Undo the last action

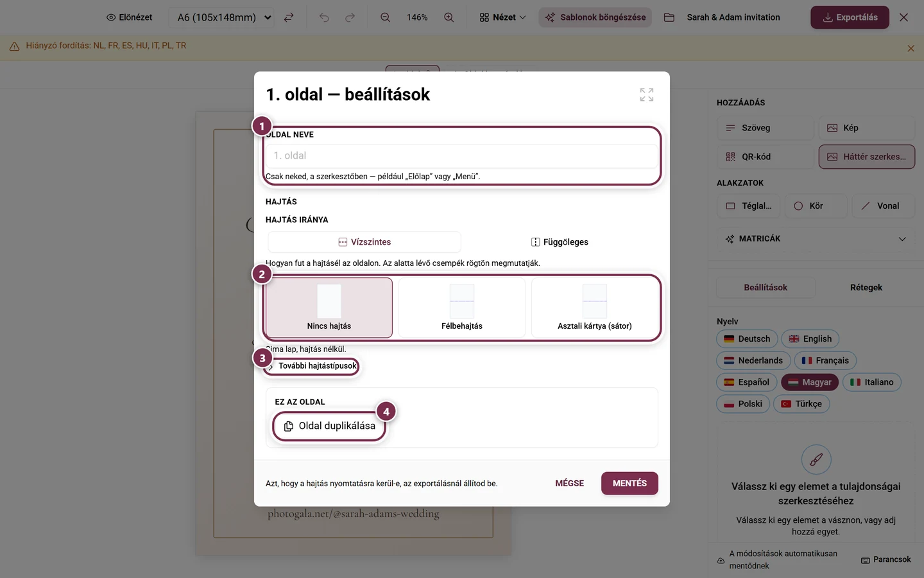point(324,17)
